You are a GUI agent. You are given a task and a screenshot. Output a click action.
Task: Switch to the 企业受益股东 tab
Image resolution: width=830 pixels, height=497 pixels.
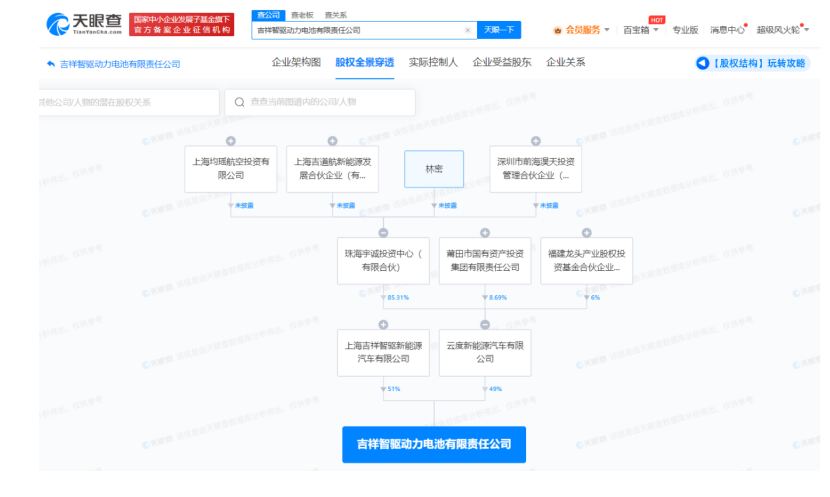[x=502, y=62]
